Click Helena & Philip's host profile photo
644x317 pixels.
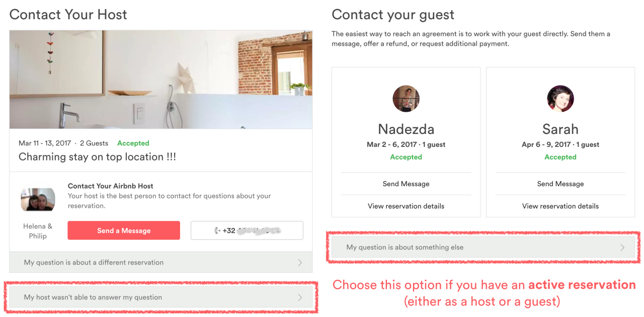[x=38, y=199]
